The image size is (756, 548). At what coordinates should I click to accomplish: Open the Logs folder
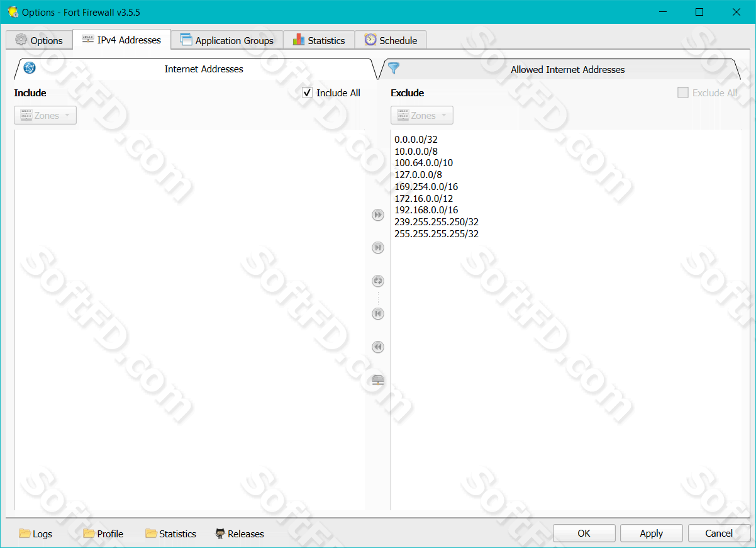(36, 534)
